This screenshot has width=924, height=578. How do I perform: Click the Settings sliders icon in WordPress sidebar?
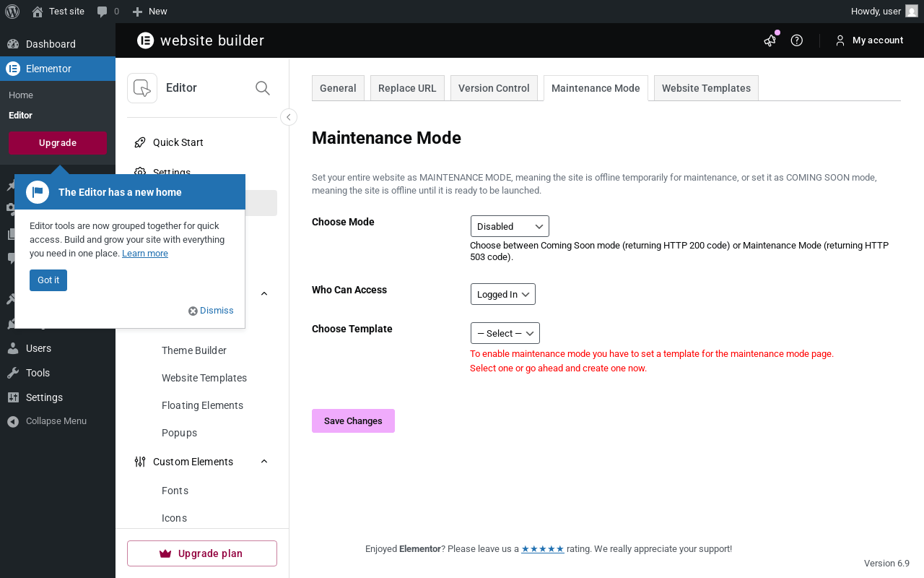[x=13, y=397]
